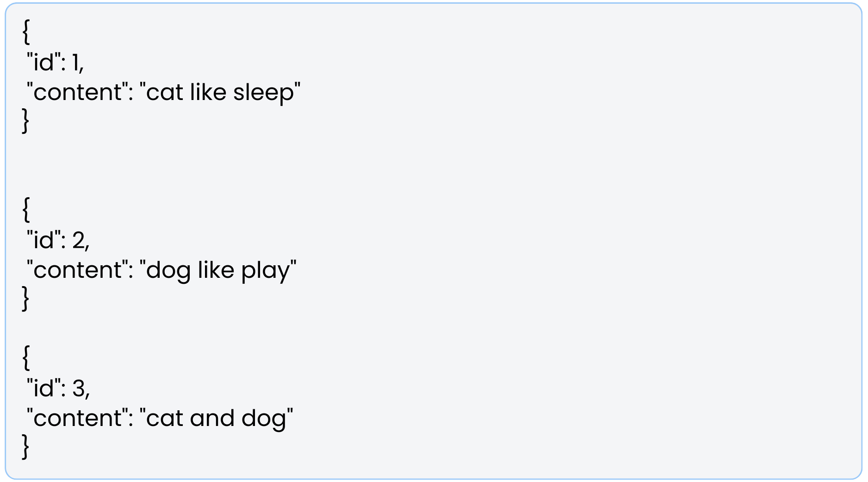Click the number 3 in the third id line
This screenshot has width=868, height=482.
[79, 388]
